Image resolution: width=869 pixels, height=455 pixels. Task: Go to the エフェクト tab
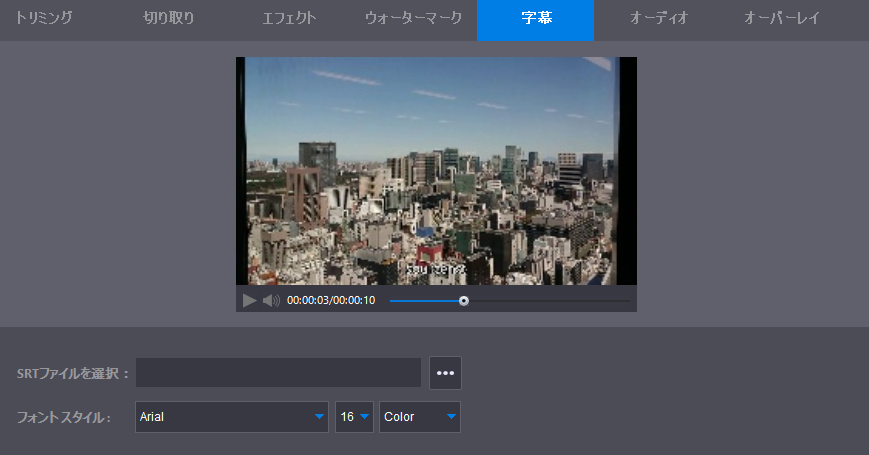pyautogui.click(x=289, y=19)
